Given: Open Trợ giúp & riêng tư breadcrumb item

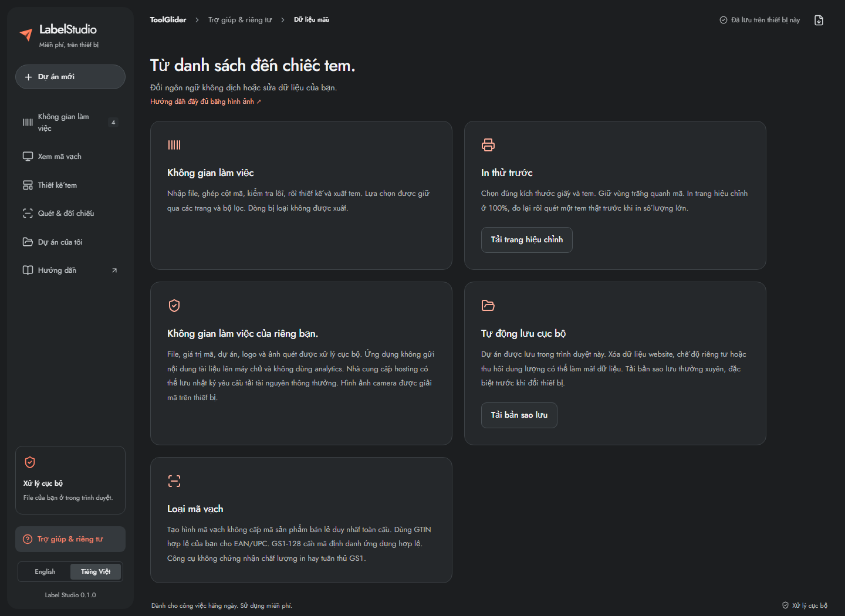Looking at the screenshot, I should pyautogui.click(x=240, y=20).
